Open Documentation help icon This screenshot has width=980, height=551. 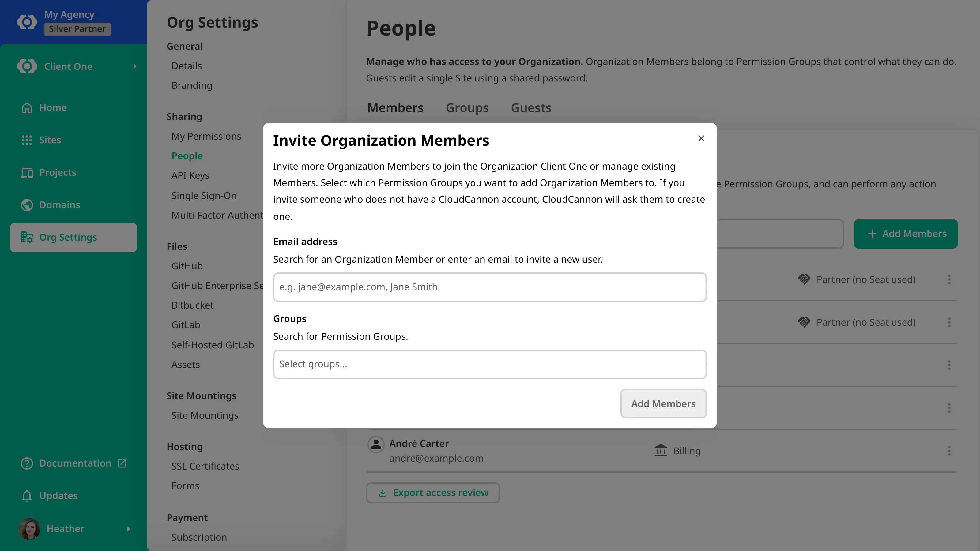(x=27, y=463)
